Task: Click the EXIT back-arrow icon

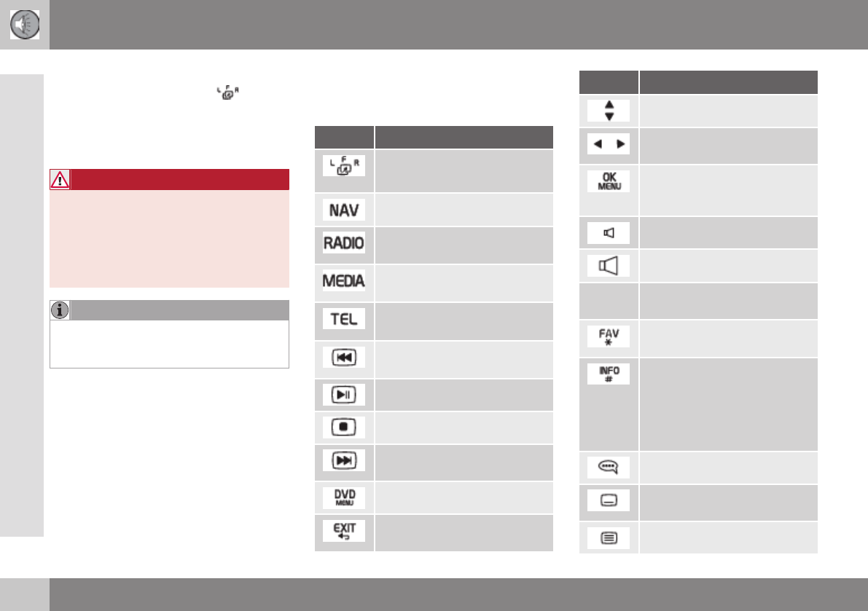Action: point(344,532)
